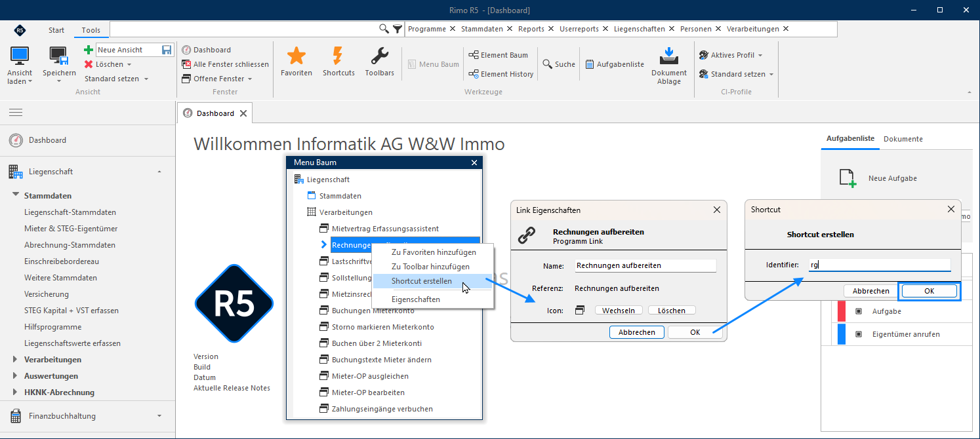Remove the Stammdaten filter tag
This screenshot has width=980, height=439.
[x=509, y=29]
